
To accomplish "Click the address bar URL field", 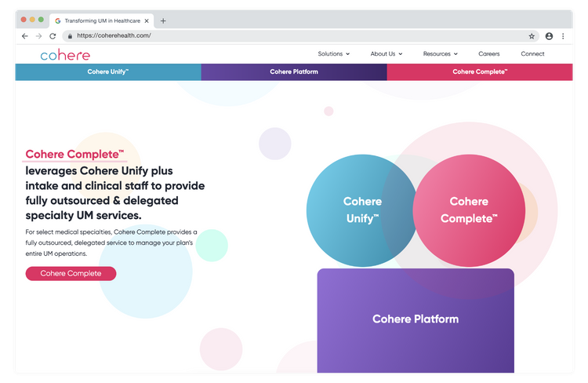I will pyautogui.click(x=301, y=36).
